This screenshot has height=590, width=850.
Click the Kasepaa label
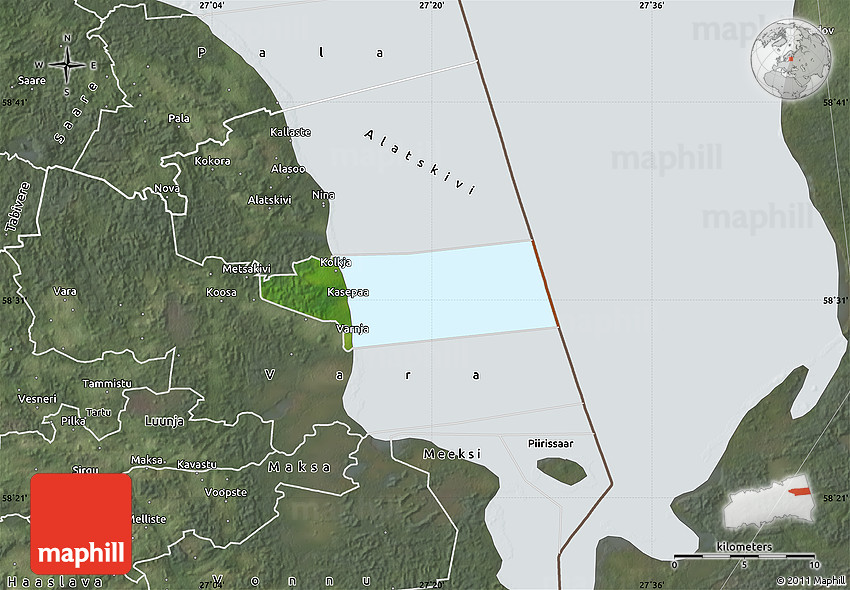click(348, 293)
